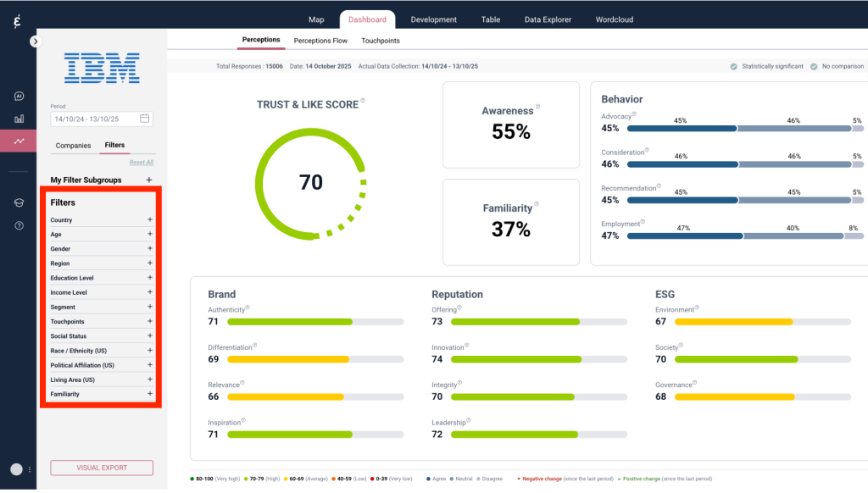Select the trend line sidebar icon

coord(19,141)
